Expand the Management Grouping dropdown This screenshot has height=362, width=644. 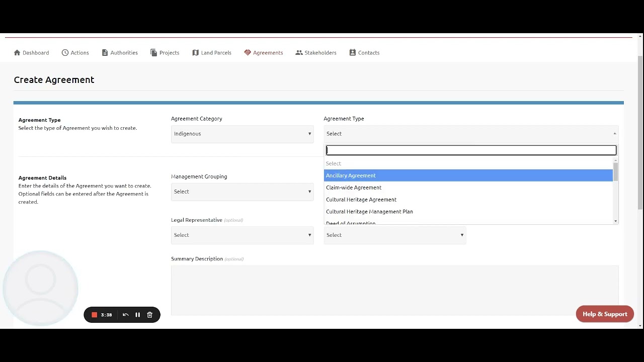[242, 192]
